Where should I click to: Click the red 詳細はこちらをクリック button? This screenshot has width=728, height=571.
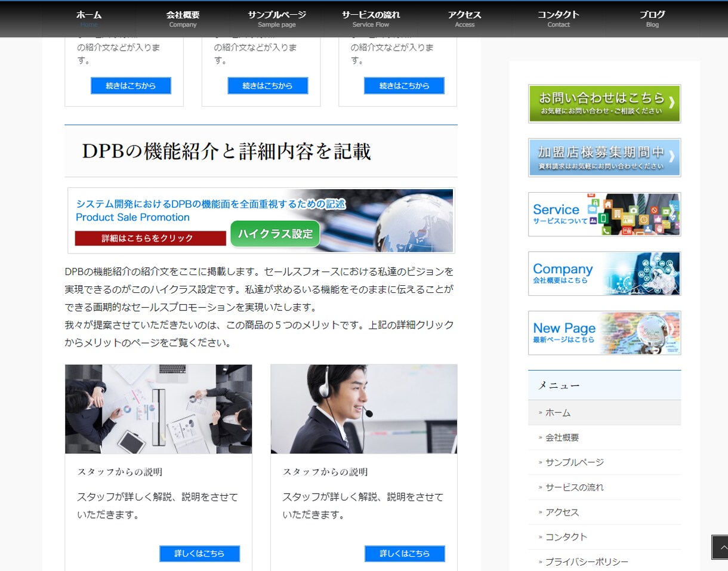click(150, 238)
